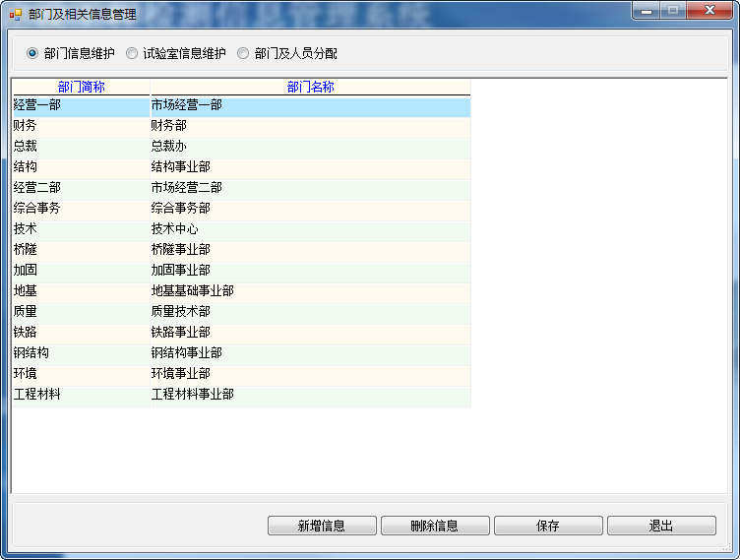Click the 新增信息 button
Screen dimensions: 740x560
[x=322, y=526]
